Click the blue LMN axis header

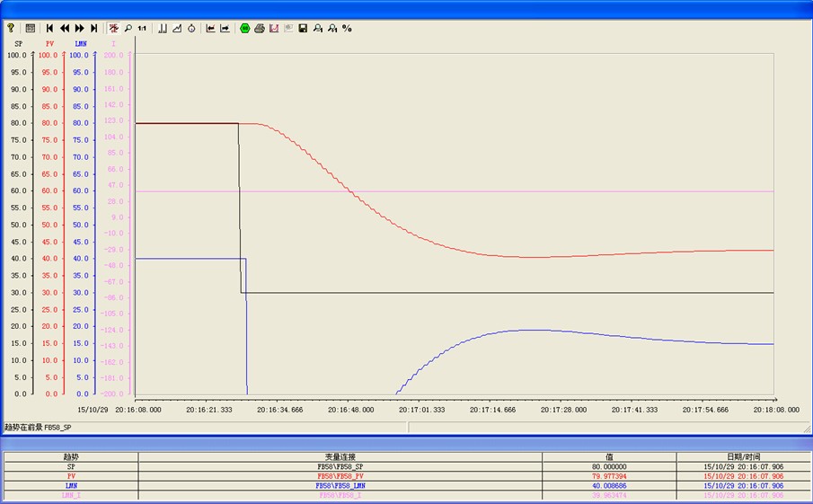pyautogui.click(x=81, y=43)
